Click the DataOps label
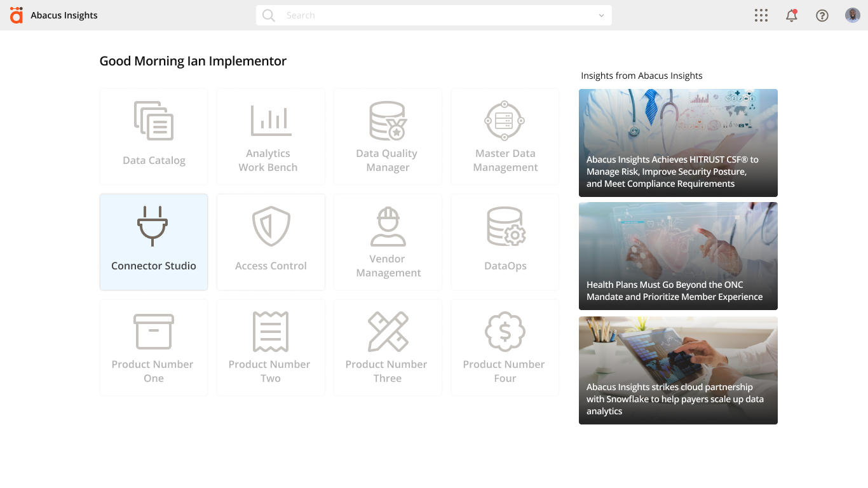 (x=505, y=266)
